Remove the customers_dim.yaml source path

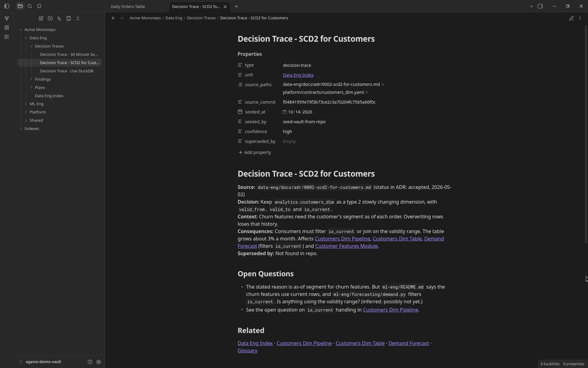[367, 92]
